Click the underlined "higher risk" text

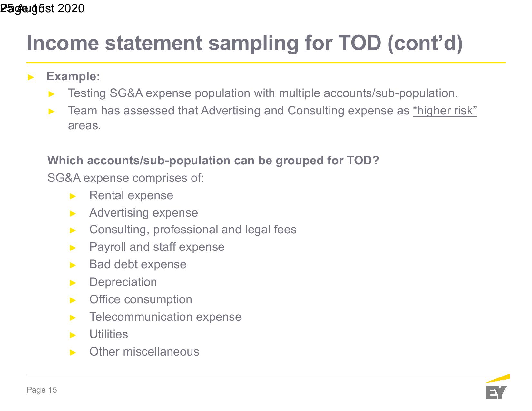pos(444,111)
